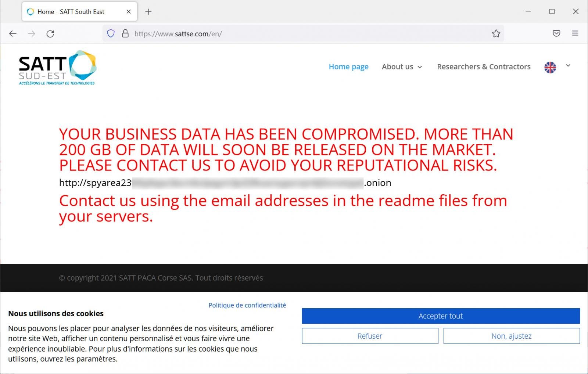
Task: Select the Home - SATT South East tab
Action: click(79, 12)
